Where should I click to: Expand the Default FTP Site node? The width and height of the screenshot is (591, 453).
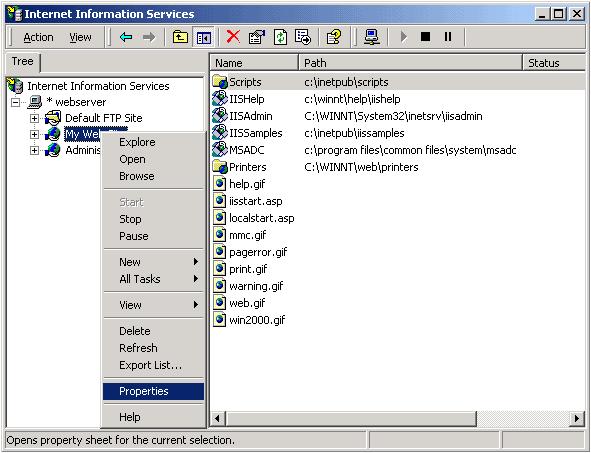pos(34,118)
